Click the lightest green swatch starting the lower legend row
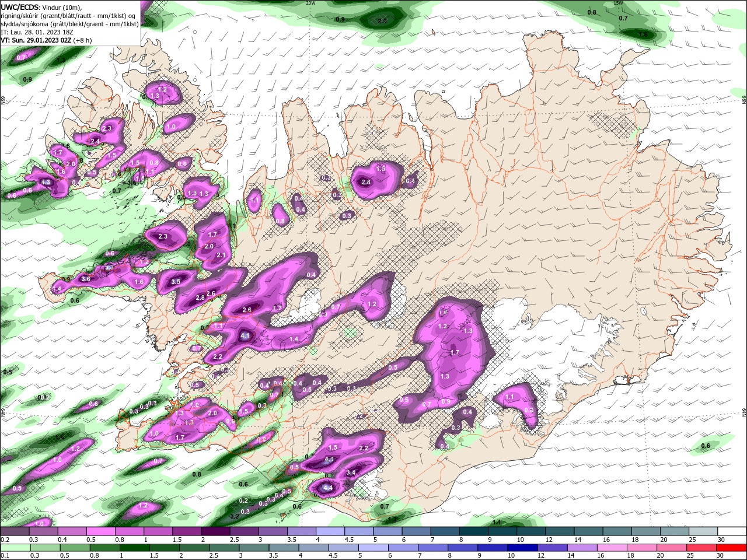This screenshot has width=747, height=560. click(x=15, y=547)
